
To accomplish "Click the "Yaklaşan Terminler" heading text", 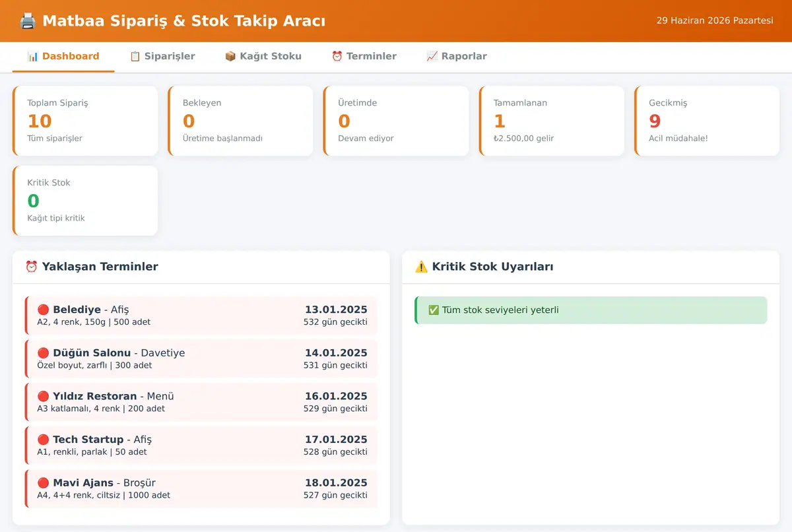I will tap(100, 267).
